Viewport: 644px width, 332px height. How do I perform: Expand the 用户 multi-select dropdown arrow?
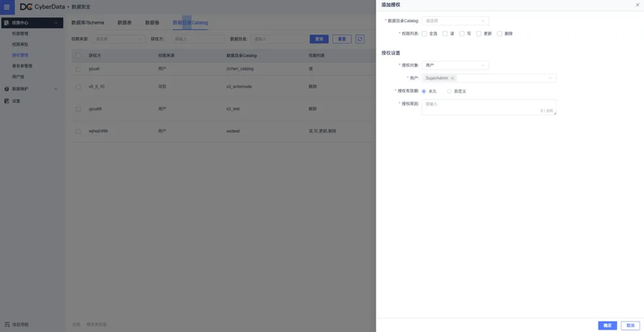[x=550, y=78]
